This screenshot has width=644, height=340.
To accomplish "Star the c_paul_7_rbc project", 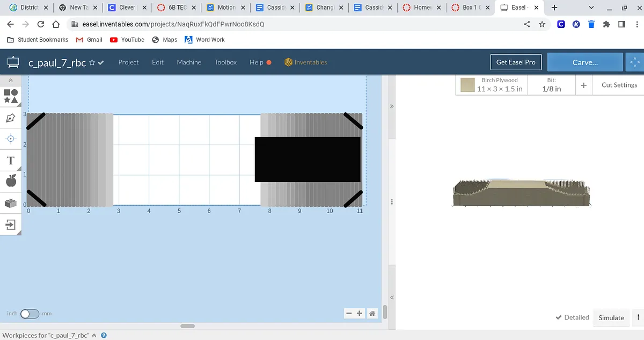I will (92, 62).
